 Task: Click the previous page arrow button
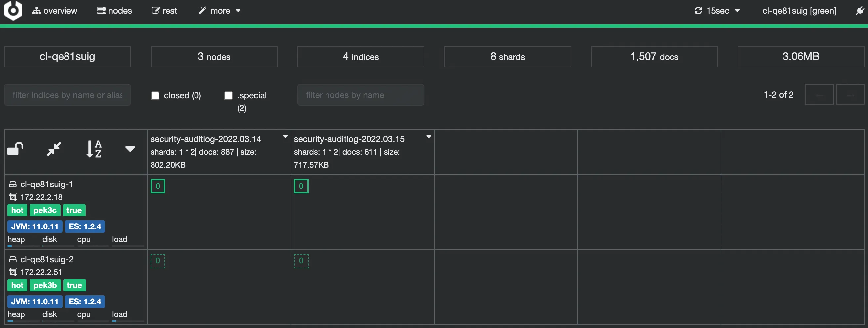[x=819, y=95]
